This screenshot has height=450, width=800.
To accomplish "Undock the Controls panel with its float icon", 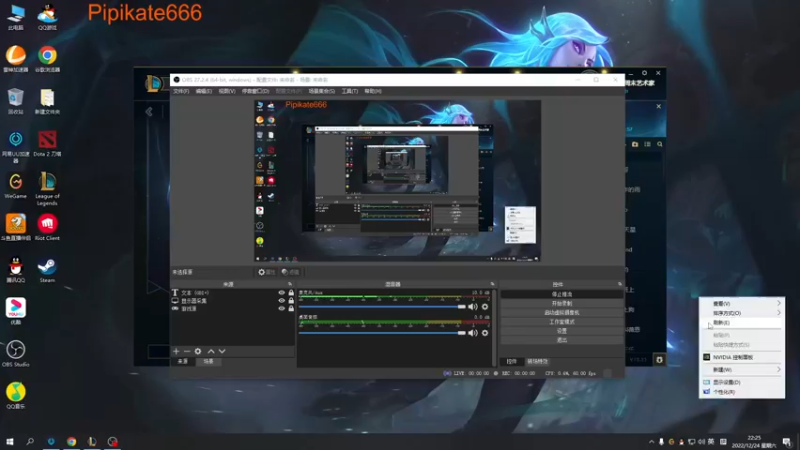I will 620,284.
